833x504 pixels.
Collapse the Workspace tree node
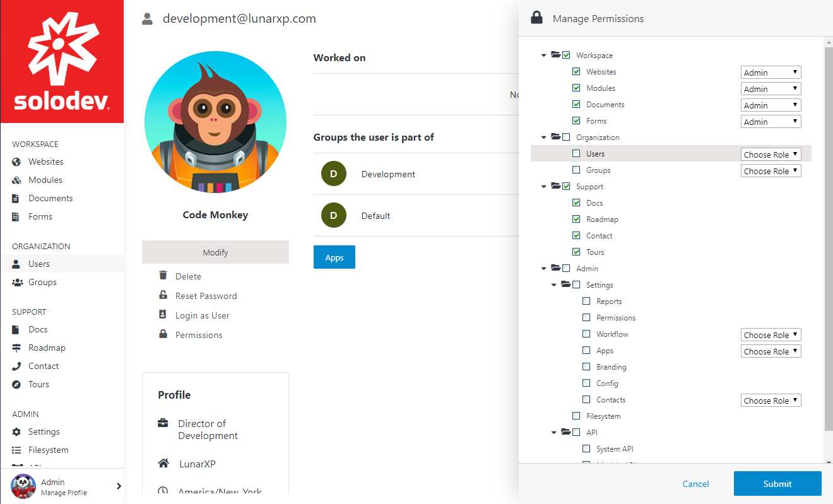pyautogui.click(x=544, y=56)
